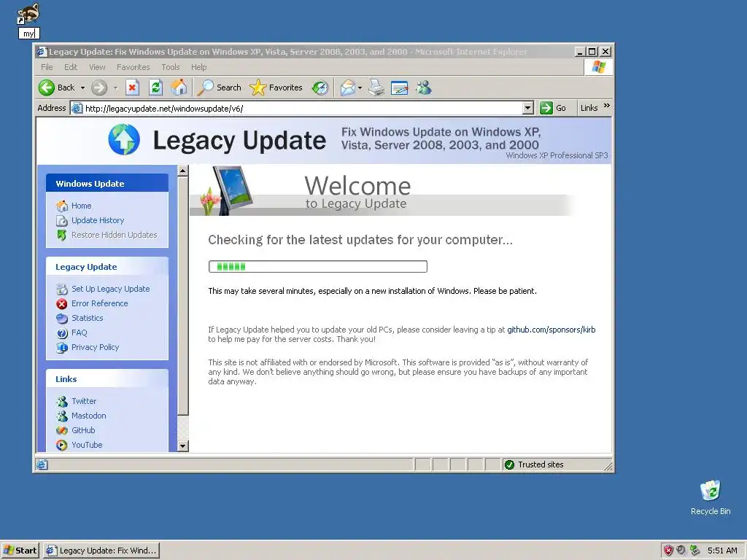Open the Help menu
The height and width of the screenshot is (560, 747).
click(x=198, y=67)
